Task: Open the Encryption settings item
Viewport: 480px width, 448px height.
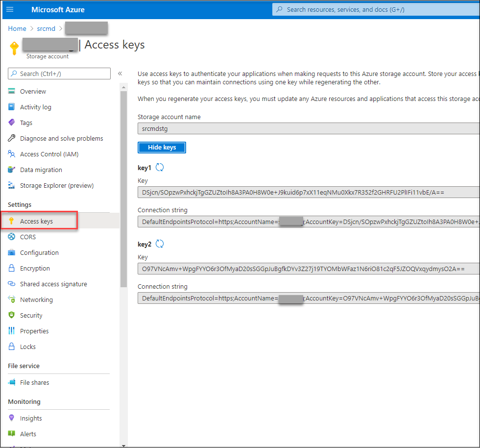Action: 35,268
